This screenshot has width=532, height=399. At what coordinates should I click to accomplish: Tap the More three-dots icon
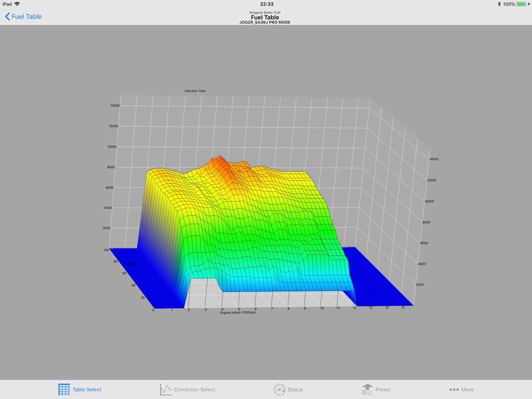click(454, 390)
